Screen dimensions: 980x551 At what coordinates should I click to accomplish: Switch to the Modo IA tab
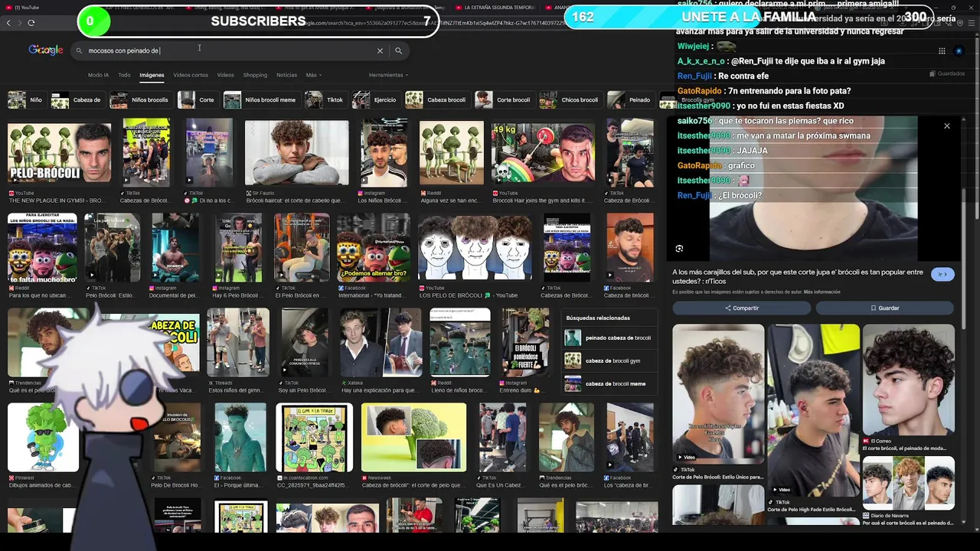click(x=98, y=75)
